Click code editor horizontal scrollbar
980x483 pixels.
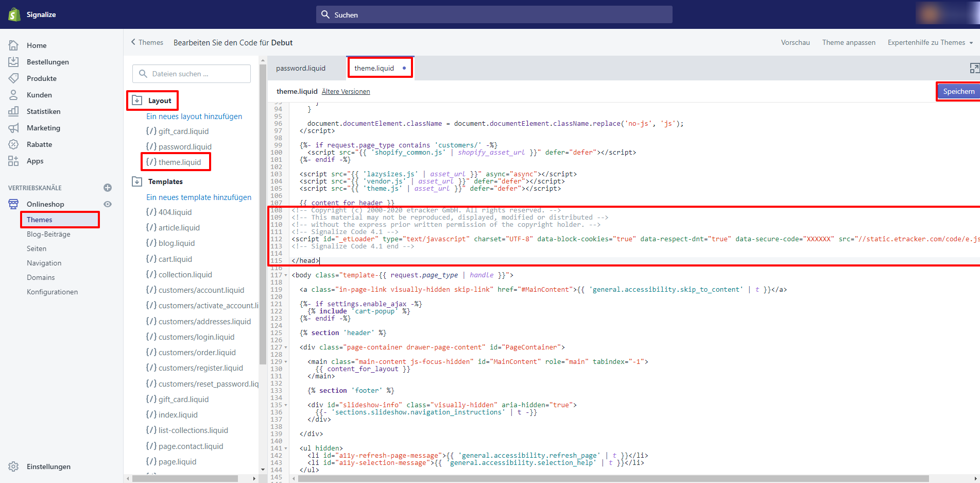613,479
